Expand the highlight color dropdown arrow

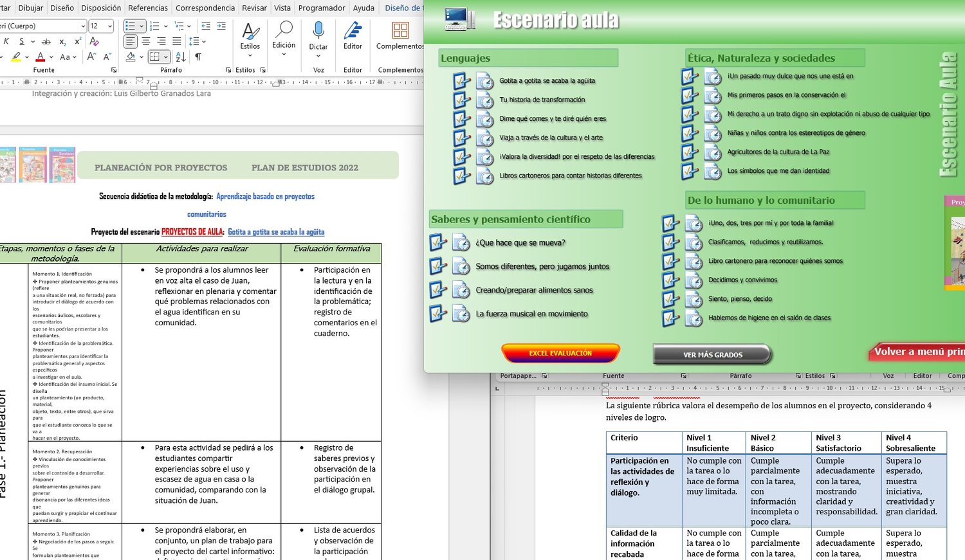(x=28, y=57)
